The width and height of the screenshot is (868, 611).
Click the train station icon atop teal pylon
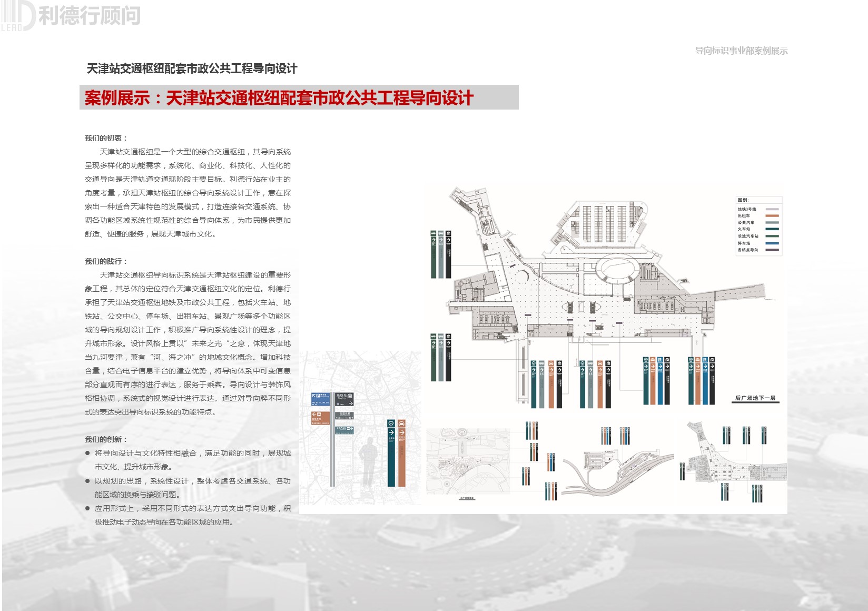pyautogui.click(x=391, y=423)
